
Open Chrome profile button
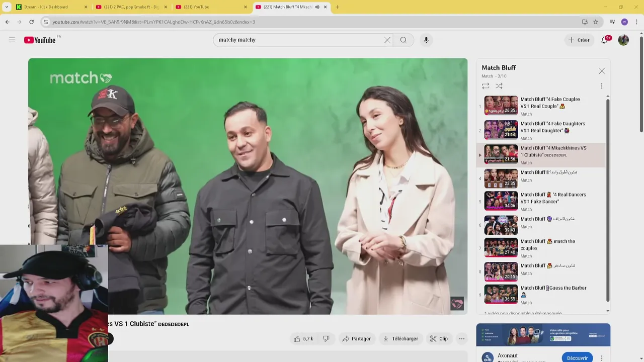point(624,22)
